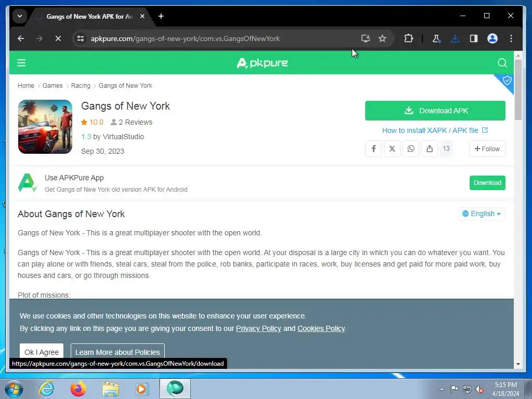Go to Racing breadcrumb

tap(81, 86)
